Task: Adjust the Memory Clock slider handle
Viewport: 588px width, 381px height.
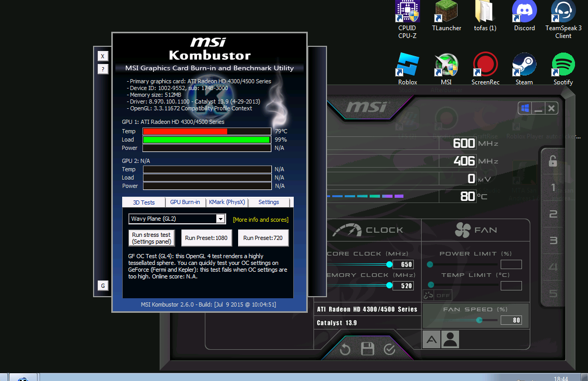Action: [389, 286]
